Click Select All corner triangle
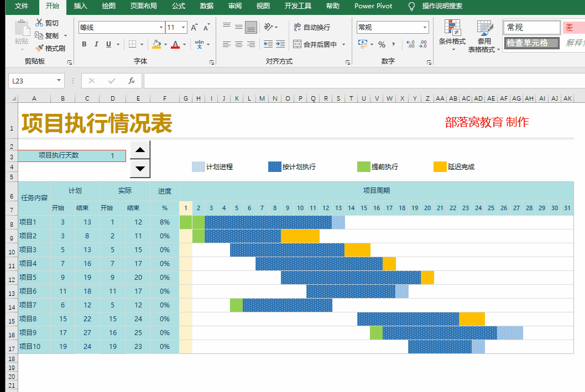The image size is (585, 392). pos(14,98)
